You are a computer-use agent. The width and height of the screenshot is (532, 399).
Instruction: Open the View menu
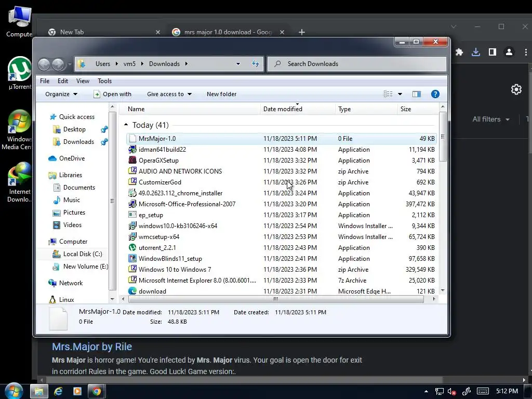pos(83,81)
